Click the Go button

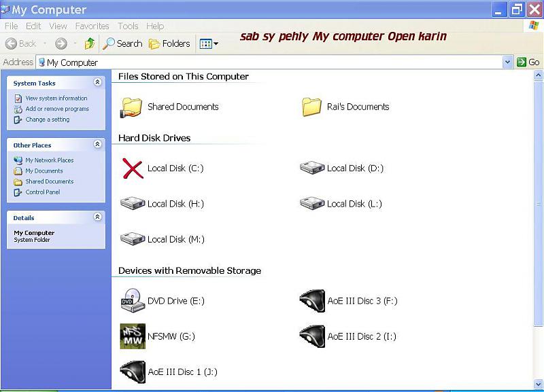pos(528,63)
